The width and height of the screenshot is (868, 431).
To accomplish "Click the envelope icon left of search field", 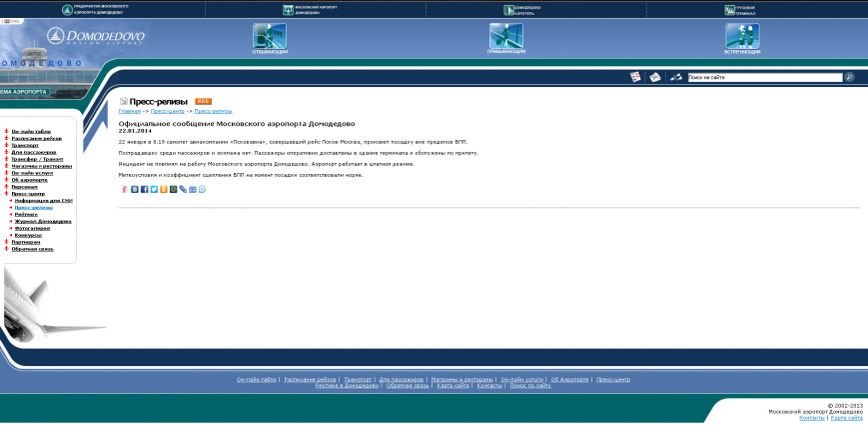I will [655, 78].
